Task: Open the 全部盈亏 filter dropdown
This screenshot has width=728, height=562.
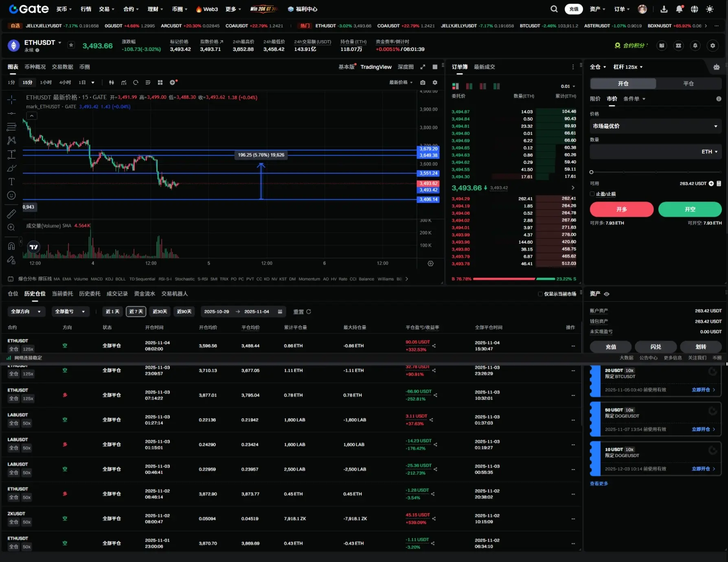Action: coord(70,312)
